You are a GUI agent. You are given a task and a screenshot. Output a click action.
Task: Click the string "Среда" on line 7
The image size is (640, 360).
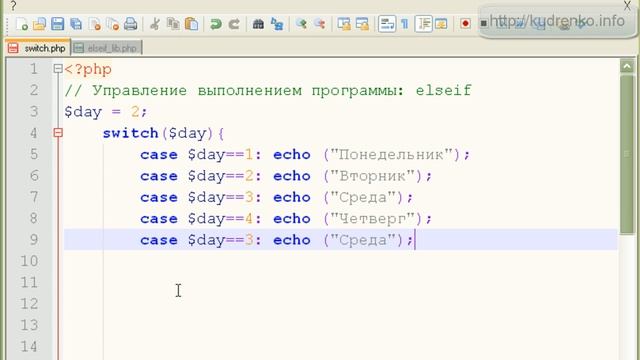[x=363, y=197]
